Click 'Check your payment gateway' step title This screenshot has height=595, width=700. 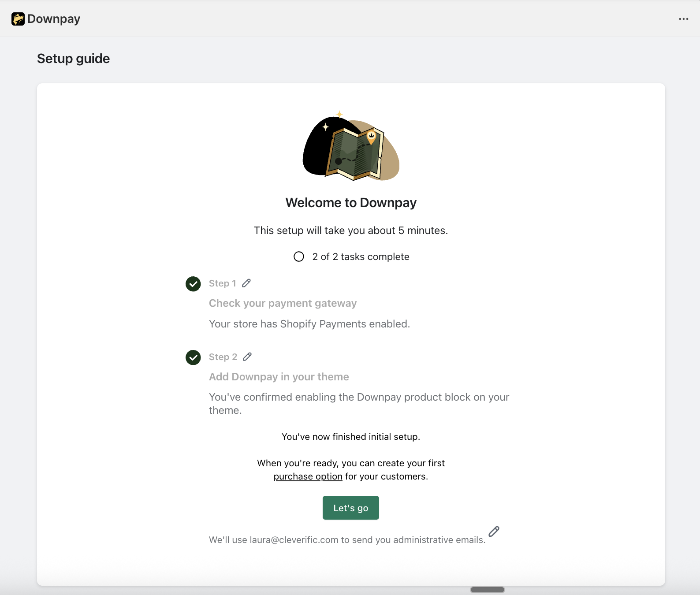click(283, 303)
